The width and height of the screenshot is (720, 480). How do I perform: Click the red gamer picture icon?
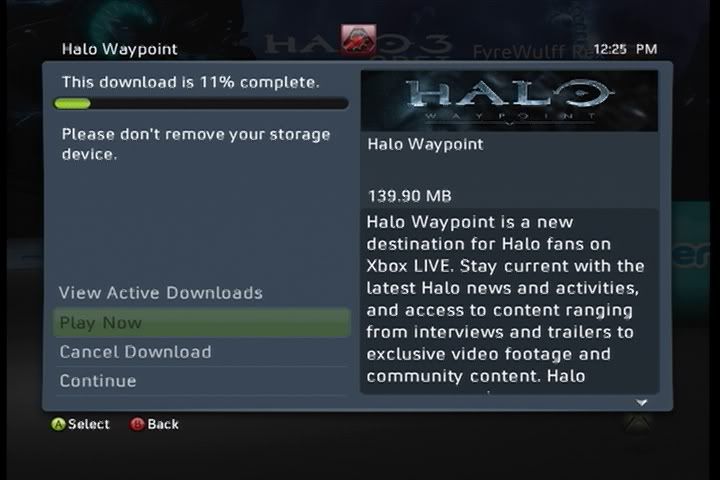(x=358, y=40)
